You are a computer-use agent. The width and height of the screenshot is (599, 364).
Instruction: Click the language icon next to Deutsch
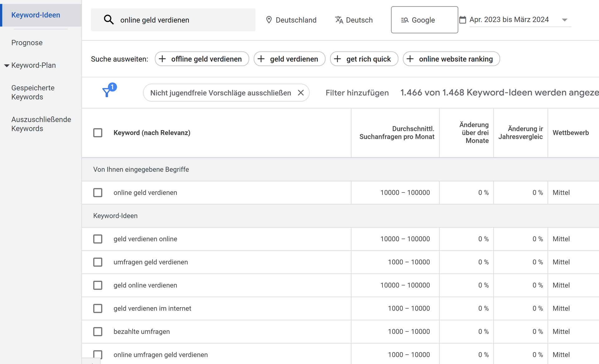339,20
